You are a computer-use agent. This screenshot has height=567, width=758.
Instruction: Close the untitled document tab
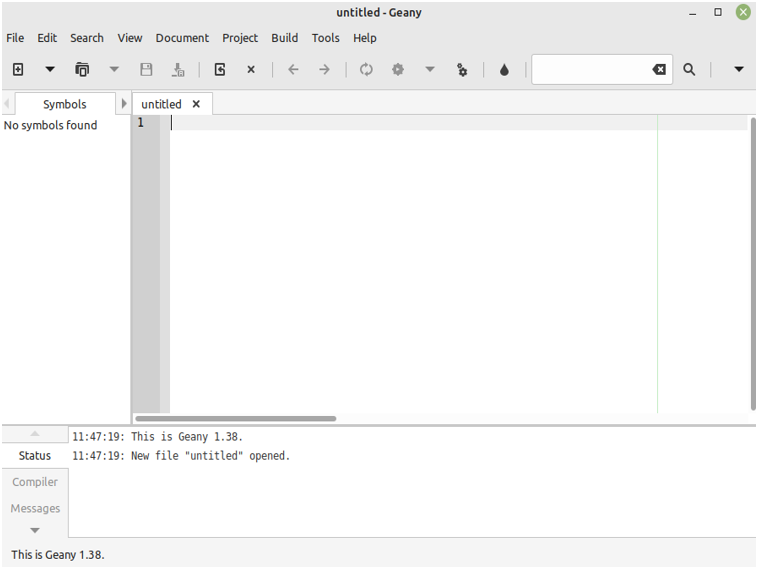click(196, 104)
